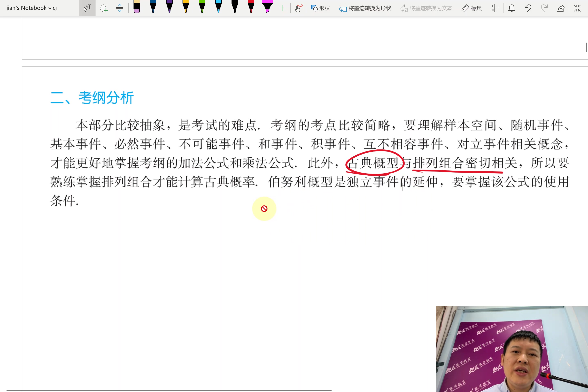The image size is (588, 392).
Task: Select the magenta highlighter
Action: [267, 7]
